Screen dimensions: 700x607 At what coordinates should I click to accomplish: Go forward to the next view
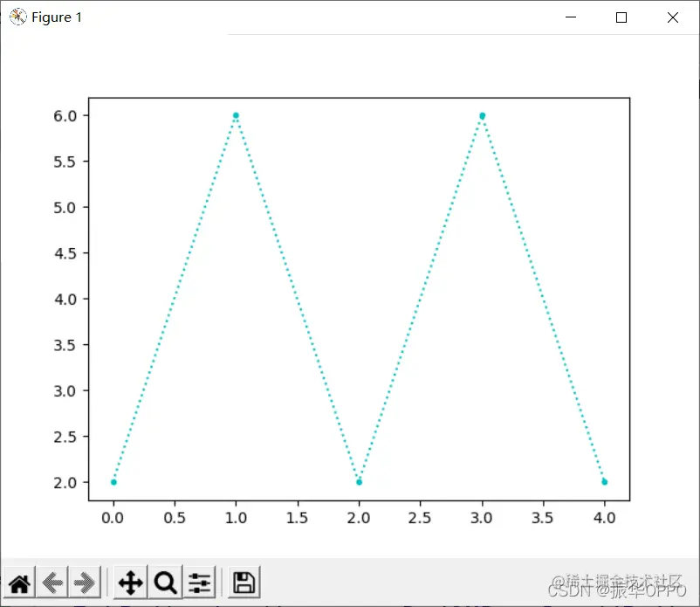coord(85,583)
